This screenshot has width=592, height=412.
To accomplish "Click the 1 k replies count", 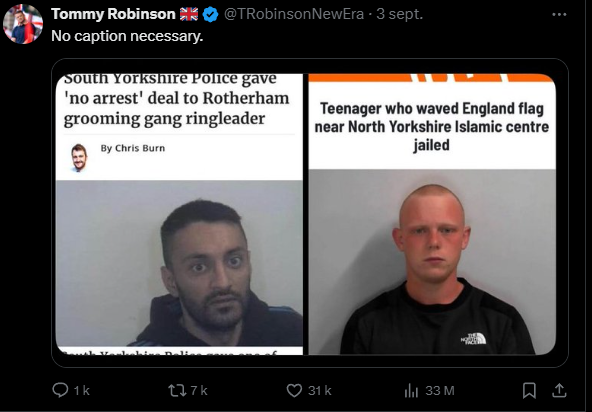I will 82,390.
